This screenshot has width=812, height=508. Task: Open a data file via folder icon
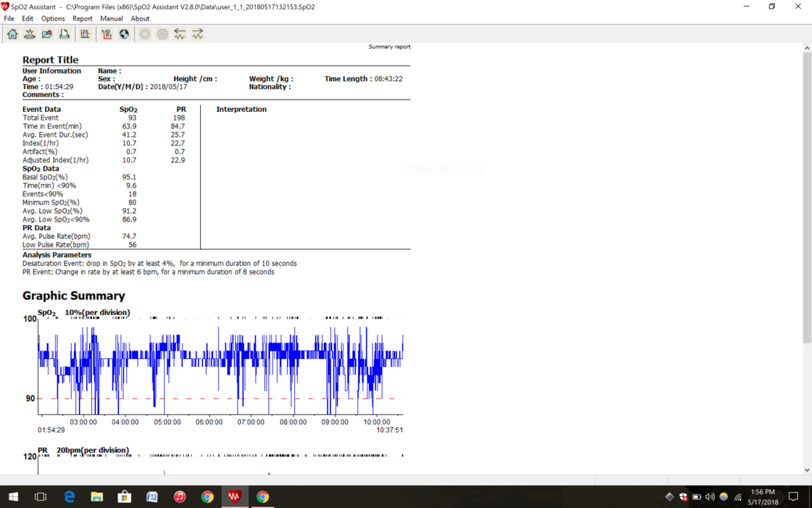pyautogui.click(x=47, y=34)
